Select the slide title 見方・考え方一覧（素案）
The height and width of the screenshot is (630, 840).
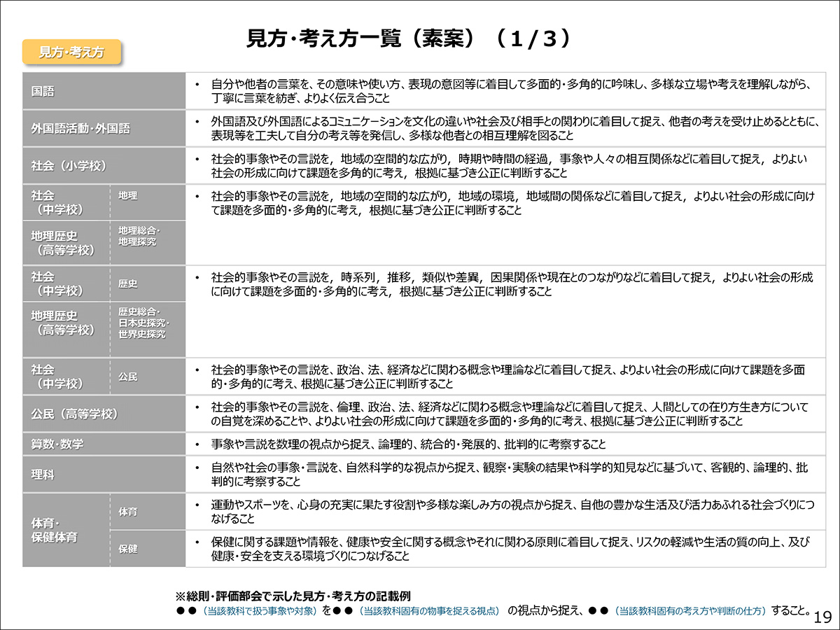click(409, 38)
